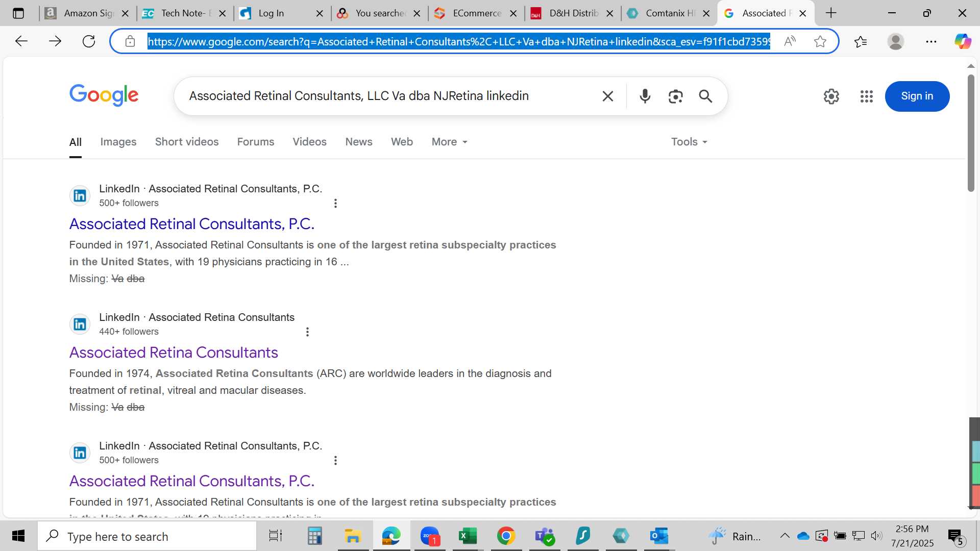This screenshot has height=551, width=980.
Task: Open the clock showing 2:56 PM
Action: [x=912, y=536]
